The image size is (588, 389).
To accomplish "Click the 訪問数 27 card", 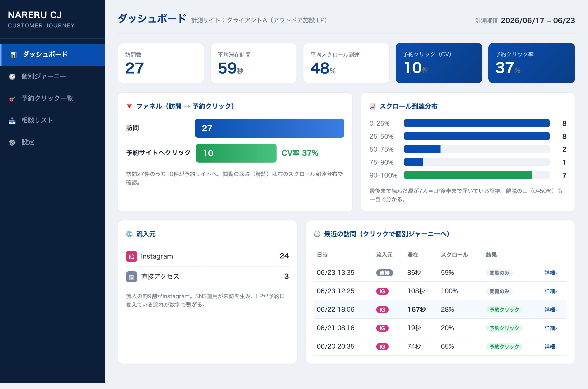I will pos(161,63).
